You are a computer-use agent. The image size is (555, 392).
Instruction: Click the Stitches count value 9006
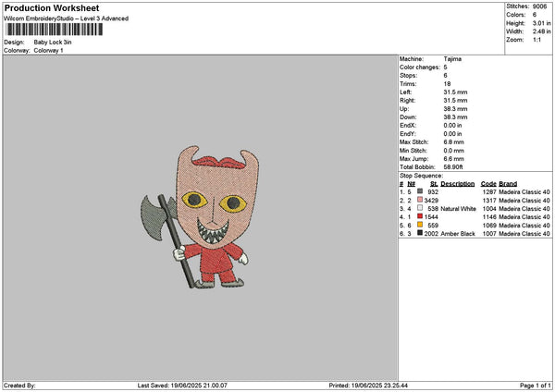tap(539, 6)
